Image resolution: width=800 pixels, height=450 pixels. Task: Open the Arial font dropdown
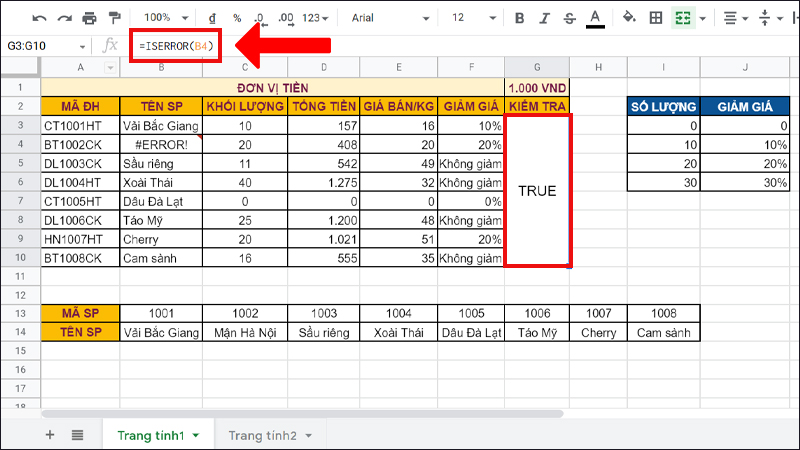(x=390, y=18)
